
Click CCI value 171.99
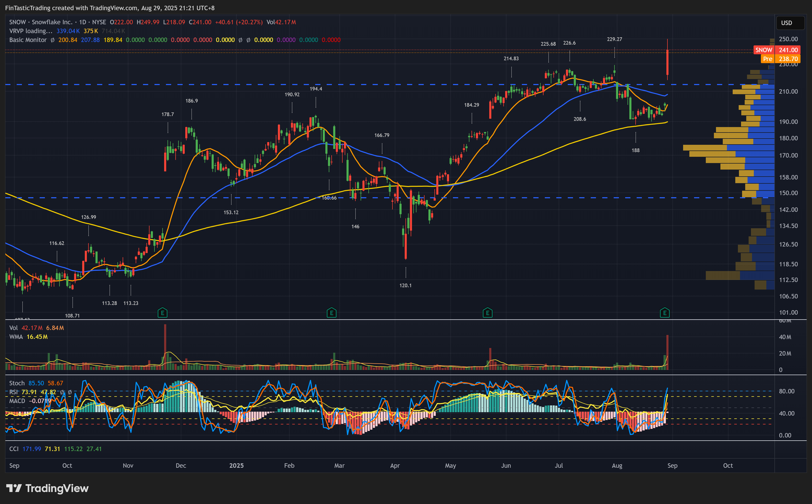(x=32, y=449)
